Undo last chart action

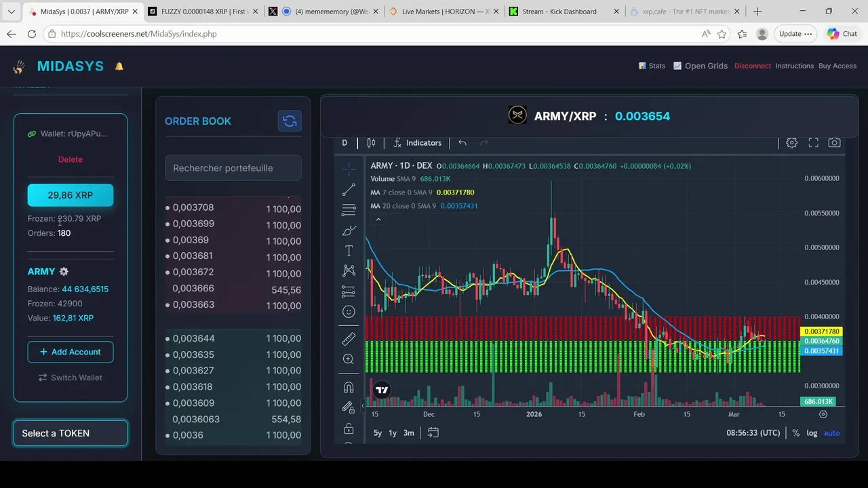(462, 143)
